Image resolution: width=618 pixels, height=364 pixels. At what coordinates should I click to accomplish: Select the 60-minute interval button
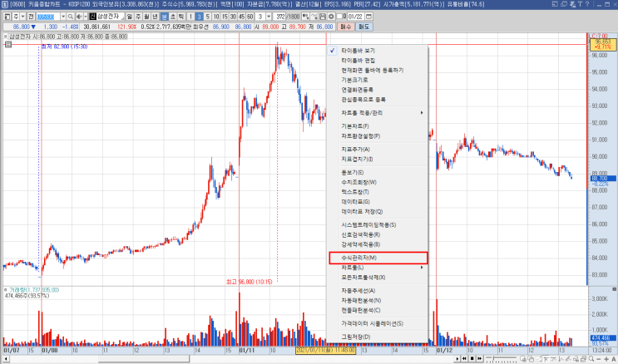[250, 17]
